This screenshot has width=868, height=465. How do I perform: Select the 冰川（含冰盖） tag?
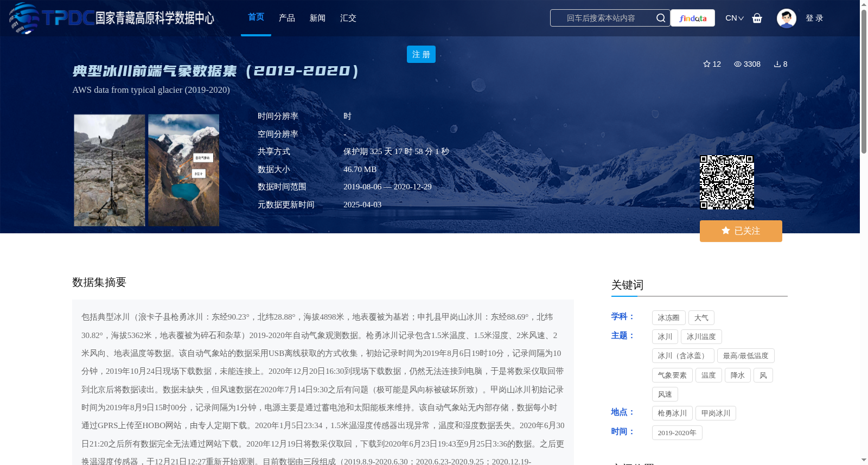(683, 355)
